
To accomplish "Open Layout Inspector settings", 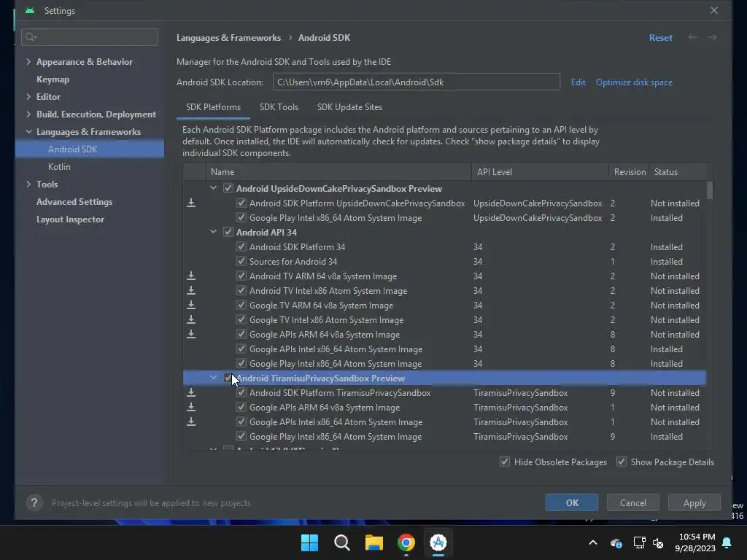I will [70, 219].
